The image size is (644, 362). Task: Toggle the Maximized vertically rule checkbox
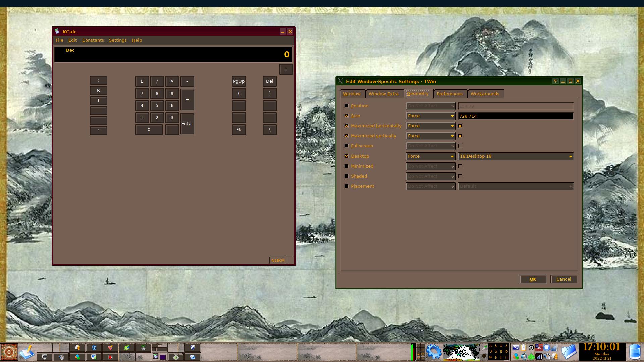click(x=346, y=136)
